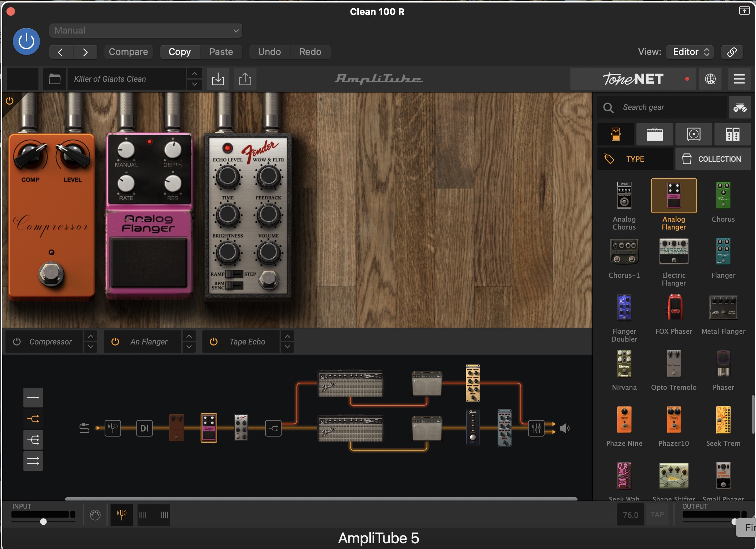Image resolution: width=756 pixels, height=549 pixels.
Task: Open the preset browser folder icon
Action: click(x=54, y=79)
